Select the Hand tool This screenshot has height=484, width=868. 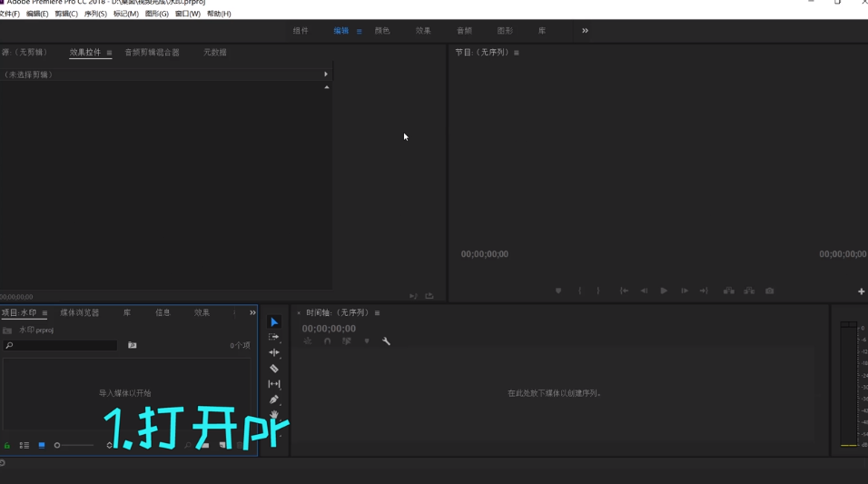(274, 414)
